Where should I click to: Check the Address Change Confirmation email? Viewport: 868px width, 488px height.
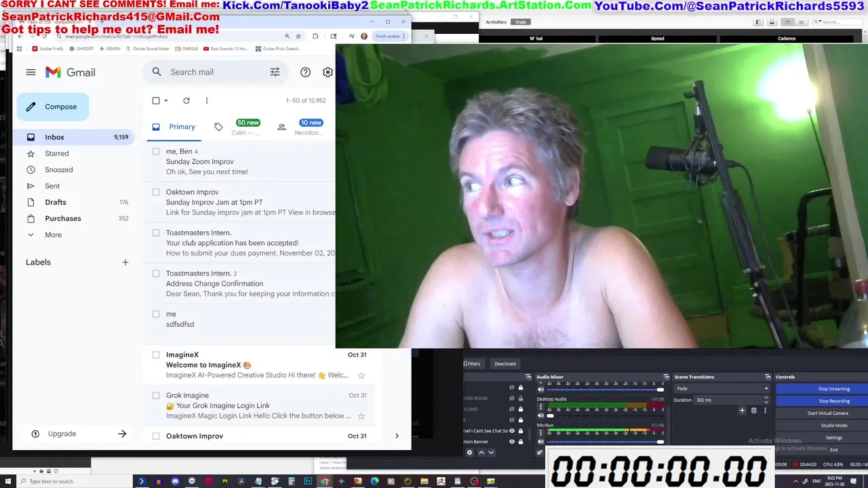pos(156,274)
